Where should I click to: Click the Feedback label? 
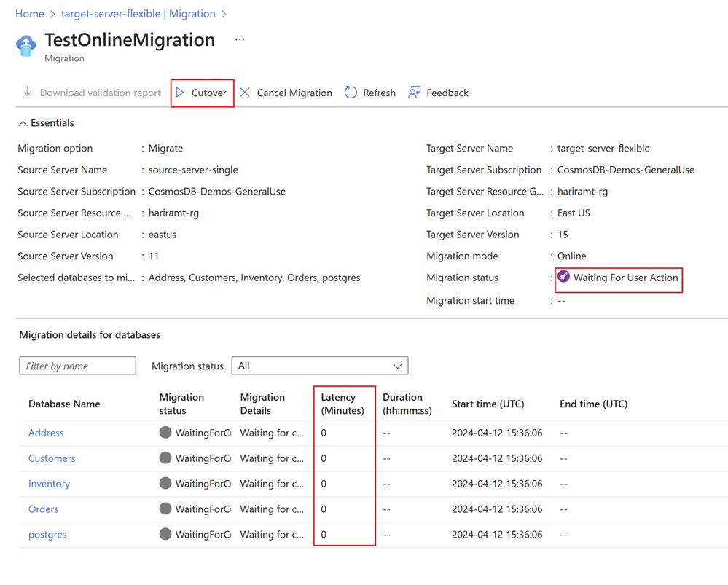click(x=447, y=93)
